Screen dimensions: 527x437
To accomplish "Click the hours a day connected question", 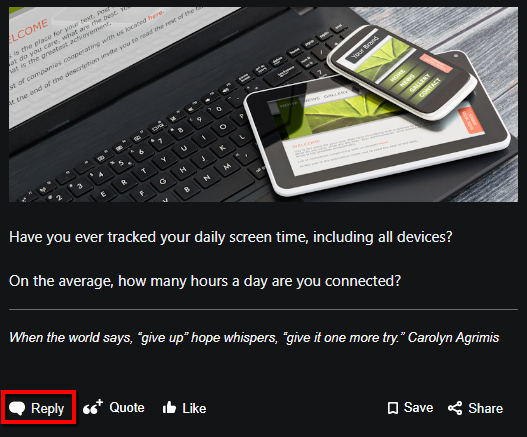I will (205, 281).
